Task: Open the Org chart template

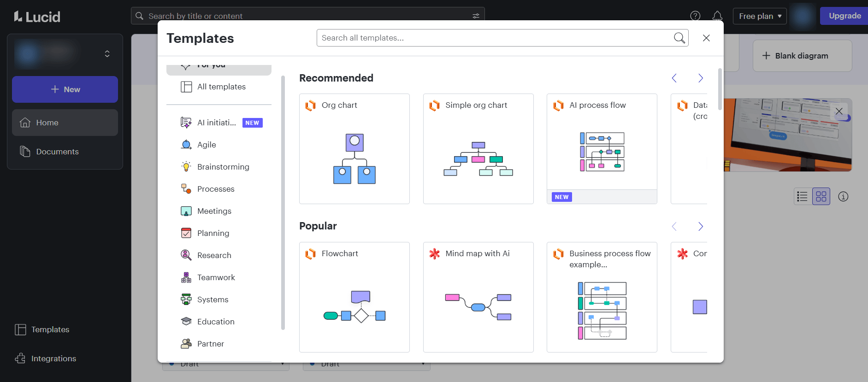Action: click(x=354, y=149)
